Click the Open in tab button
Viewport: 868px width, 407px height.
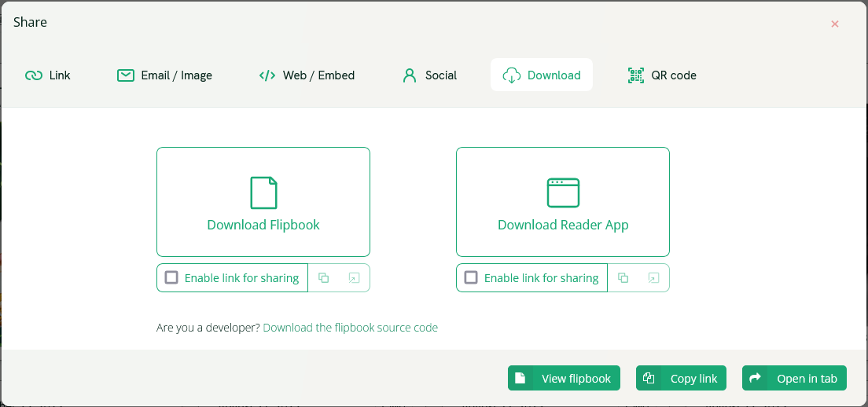[794, 378]
